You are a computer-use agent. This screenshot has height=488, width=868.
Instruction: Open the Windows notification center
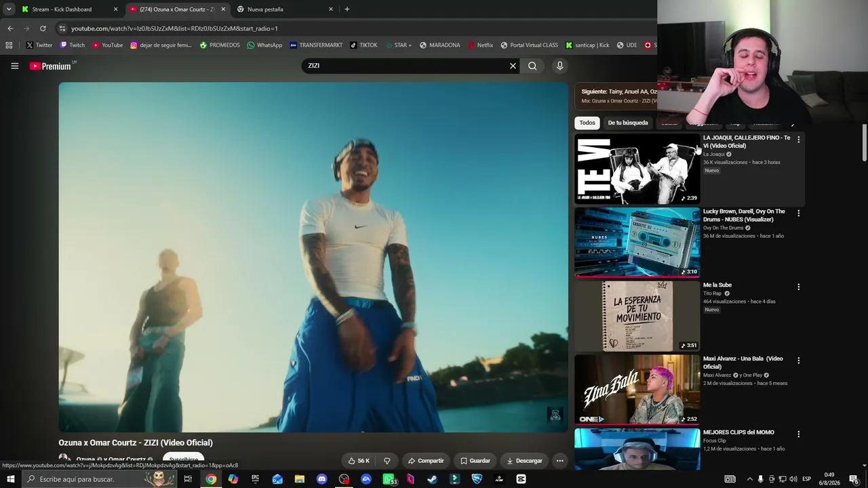point(854,479)
